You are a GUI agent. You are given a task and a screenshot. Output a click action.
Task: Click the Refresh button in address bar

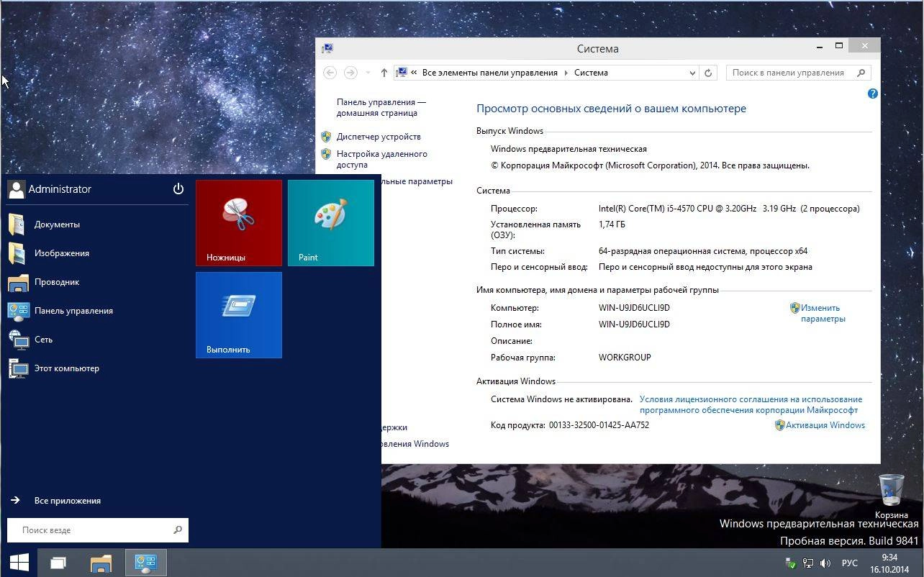708,73
